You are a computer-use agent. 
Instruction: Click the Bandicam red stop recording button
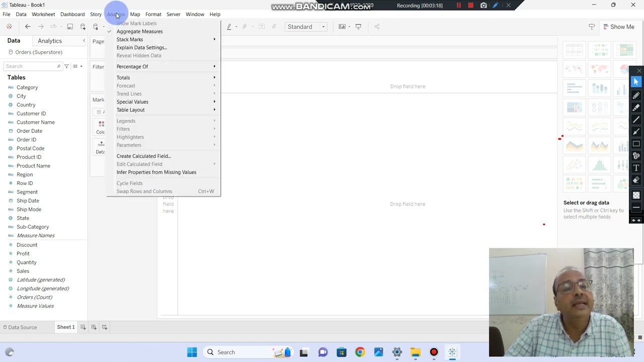(470, 6)
